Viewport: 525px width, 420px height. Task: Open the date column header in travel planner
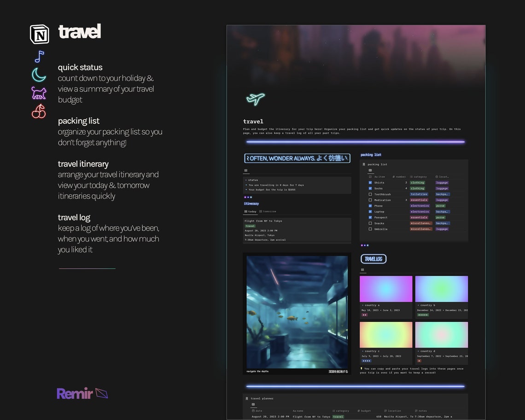(x=257, y=411)
